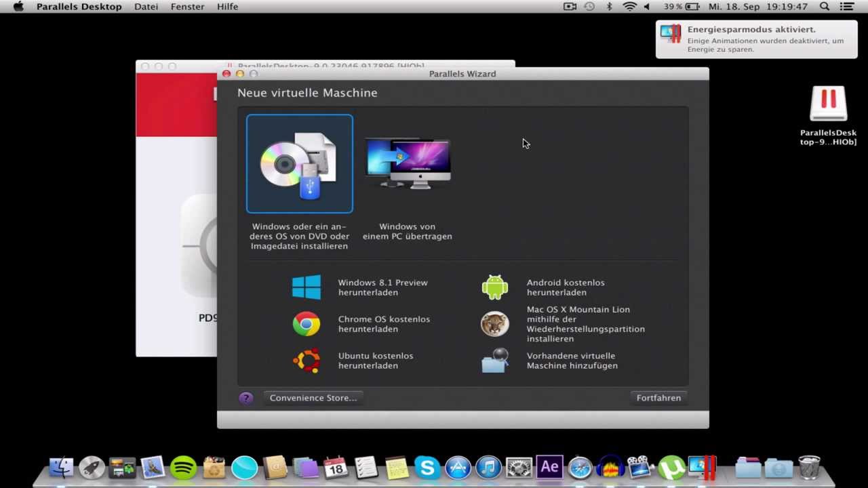Image resolution: width=868 pixels, height=488 pixels.
Task: Open uTorrent in the dock
Action: point(671,468)
